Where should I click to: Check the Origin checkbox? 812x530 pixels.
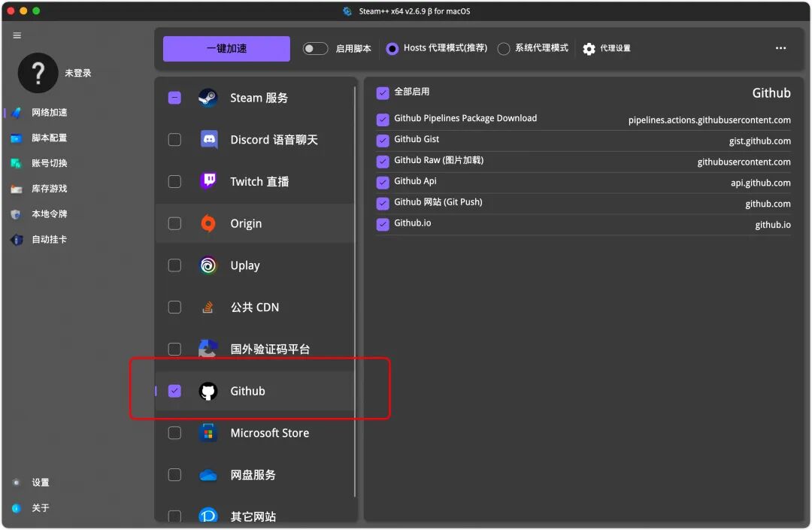pyautogui.click(x=174, y=223)
